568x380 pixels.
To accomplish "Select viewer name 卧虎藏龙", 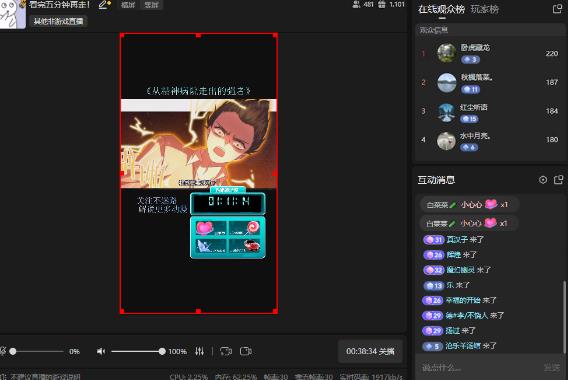I will pos(475,47).
